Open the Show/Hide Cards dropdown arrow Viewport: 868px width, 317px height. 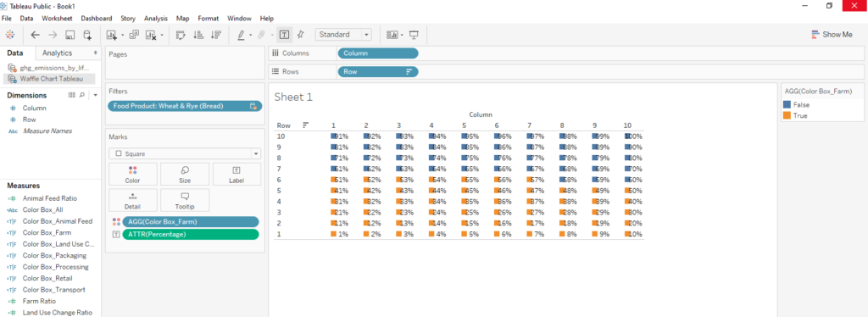pyautogui.click(x=402, y=35)
